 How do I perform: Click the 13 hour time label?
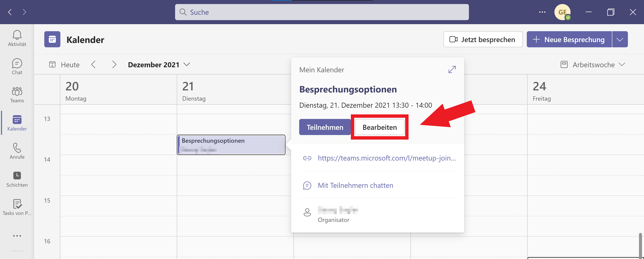(x=47, y=119)
